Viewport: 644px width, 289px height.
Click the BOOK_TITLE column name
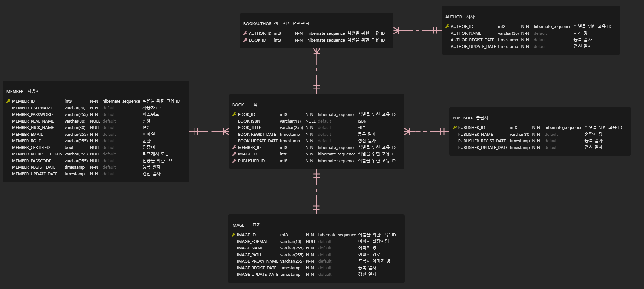point(250,127)
